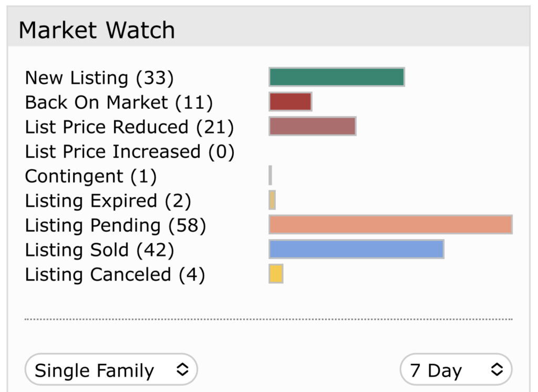538x392 pixels.
Task: Open the Single Family property type dropdown
Action: click(x=111, y=370)
